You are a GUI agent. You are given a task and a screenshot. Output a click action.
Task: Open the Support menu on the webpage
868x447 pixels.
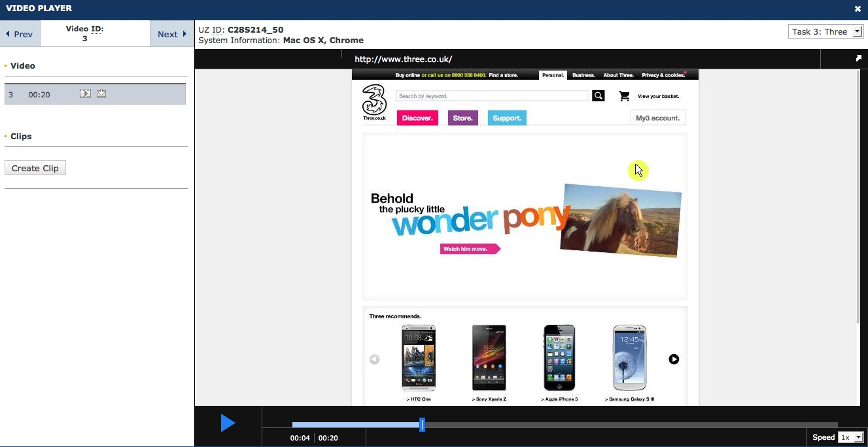(x=507, y=118)
